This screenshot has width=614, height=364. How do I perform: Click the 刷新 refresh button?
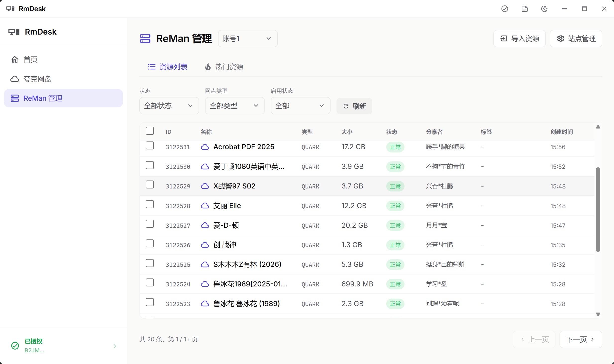pyautogui.click(x=354, y=106)
